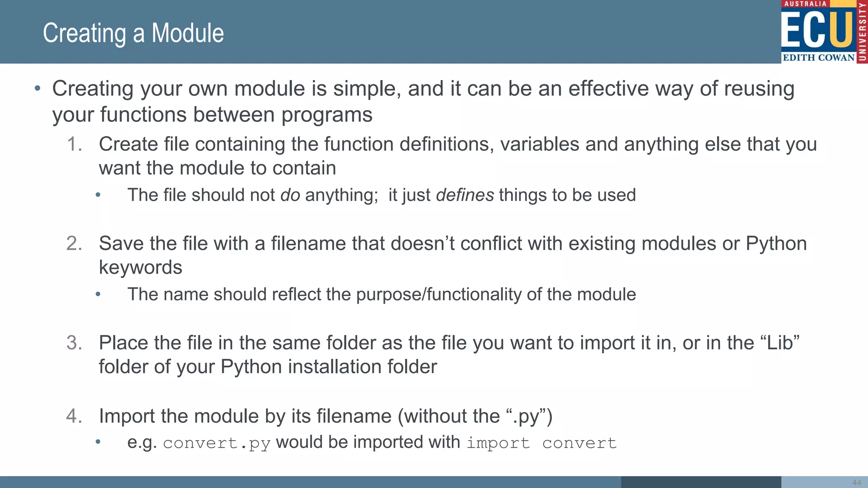Click the sub-bullet about purpose/functionality of module
Screen dimensions: 868x488
coord(381,294)
